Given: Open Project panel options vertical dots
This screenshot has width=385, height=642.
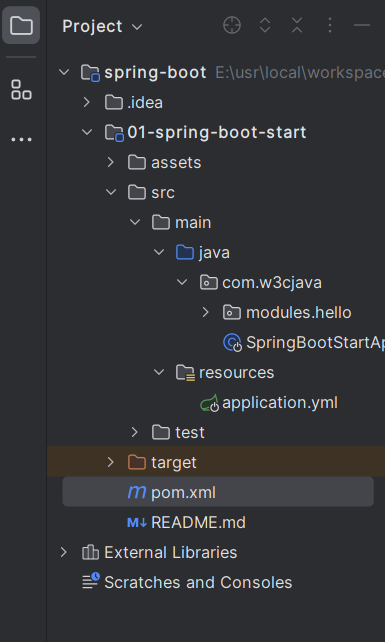Looking at the screenshot, I should click(x=330, y=25).
